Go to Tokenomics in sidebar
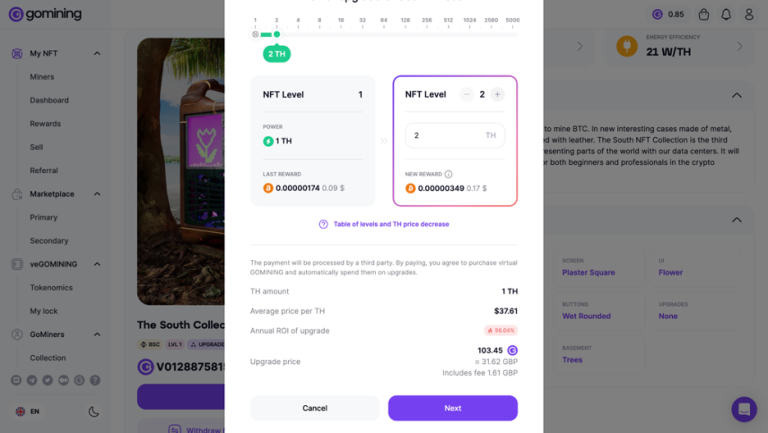The image size is (768, 433). point(51,287)
